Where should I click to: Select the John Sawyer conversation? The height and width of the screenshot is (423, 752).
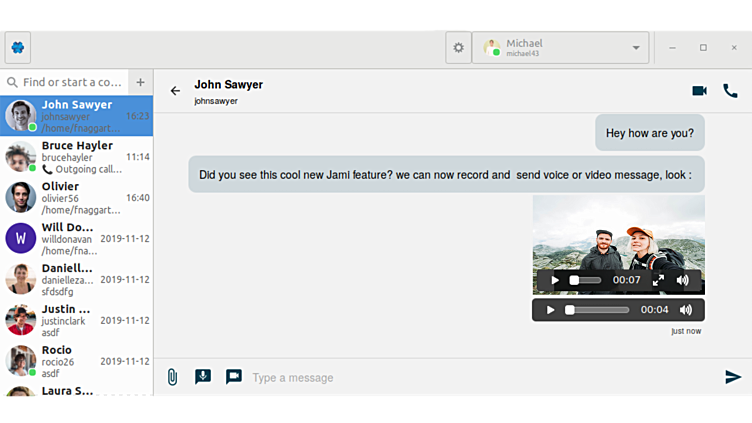(x=77, y=116)
